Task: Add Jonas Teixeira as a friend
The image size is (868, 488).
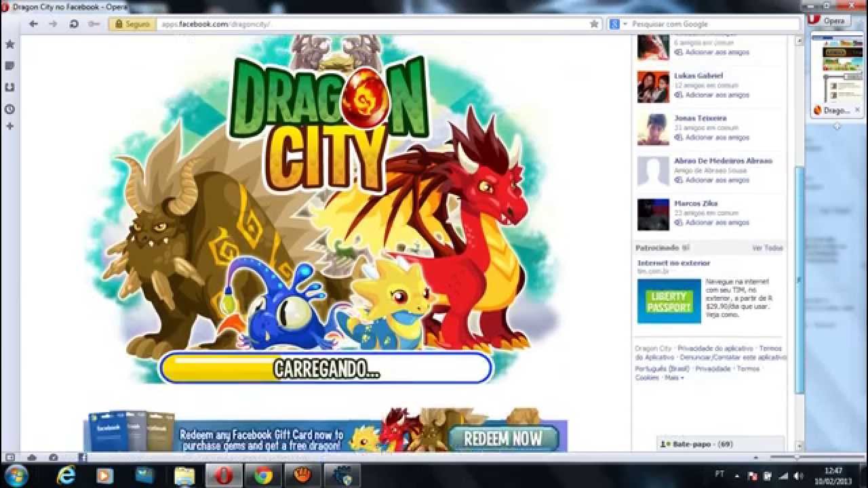Action: (711, 138)
